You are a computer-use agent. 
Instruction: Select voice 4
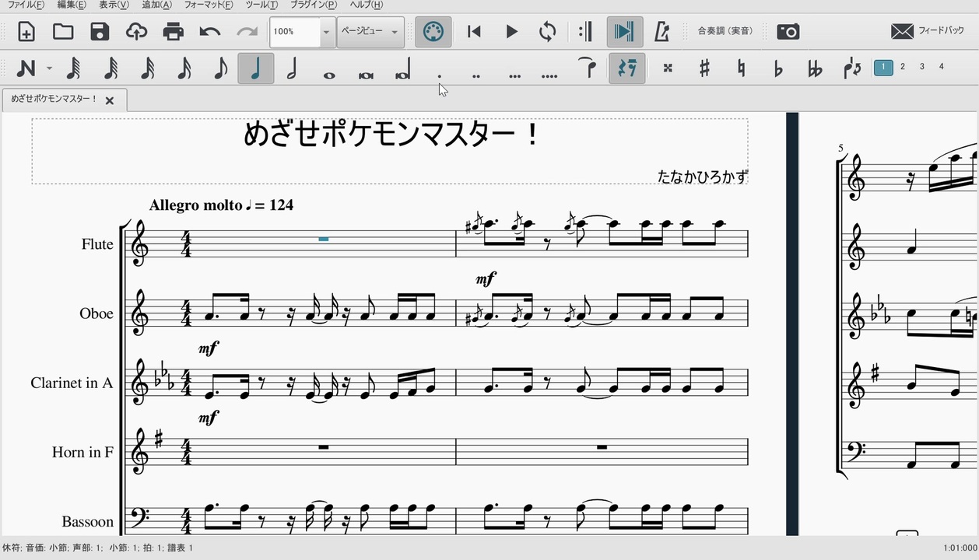click(x=942, y=68)
